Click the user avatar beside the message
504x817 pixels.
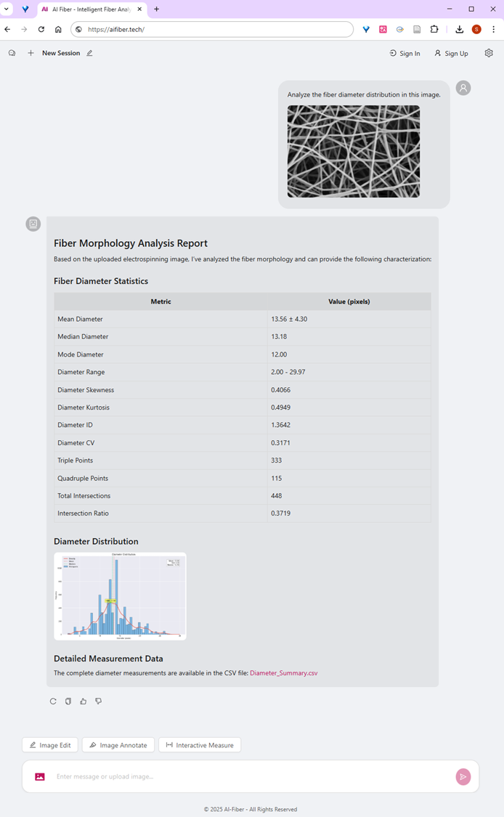(x=463, y=88)
